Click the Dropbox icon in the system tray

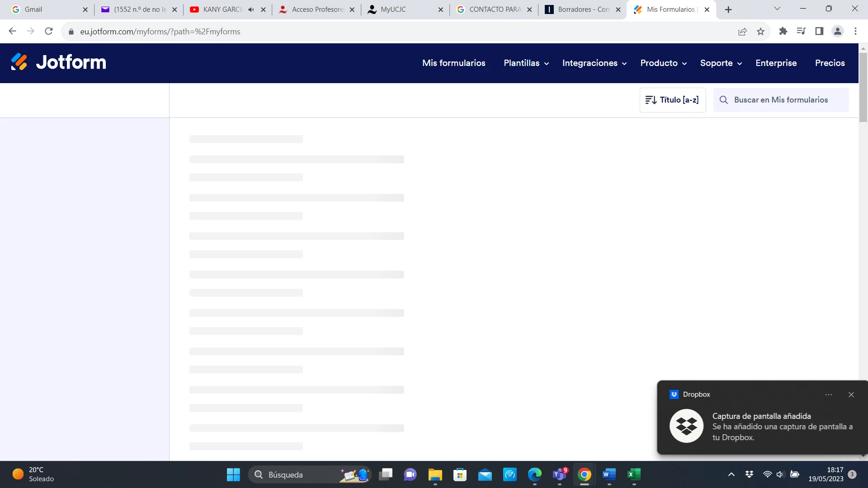(x=749, y=474)
